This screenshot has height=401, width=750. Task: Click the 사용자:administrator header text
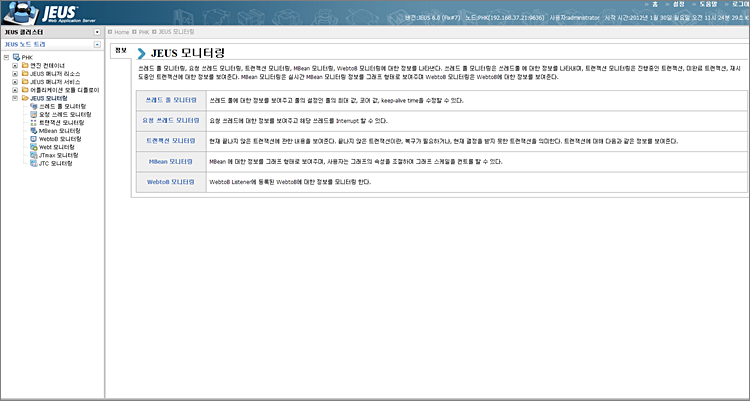click(574, 18)
